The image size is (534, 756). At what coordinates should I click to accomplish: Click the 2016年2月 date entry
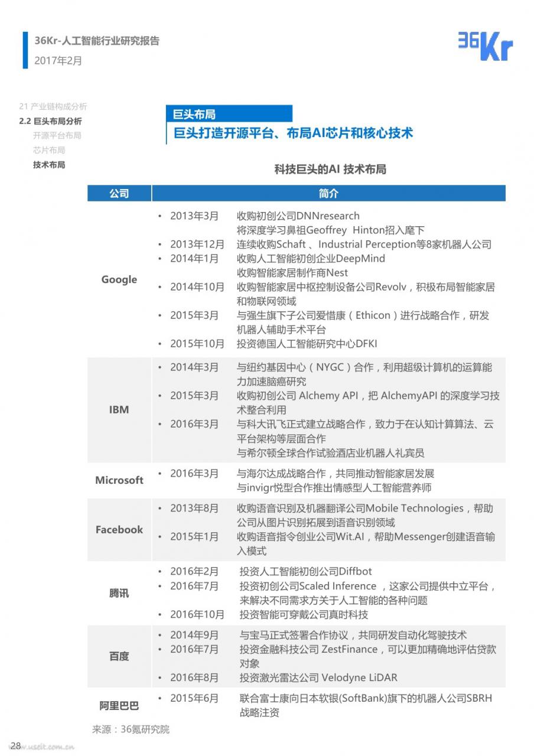tap(194, 571)
